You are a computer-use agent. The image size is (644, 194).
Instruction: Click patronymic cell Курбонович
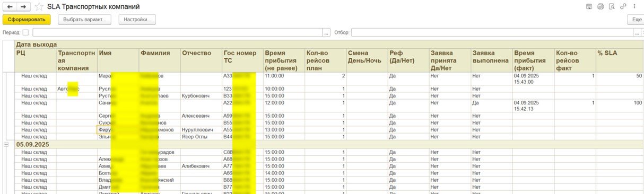(201, 96)
